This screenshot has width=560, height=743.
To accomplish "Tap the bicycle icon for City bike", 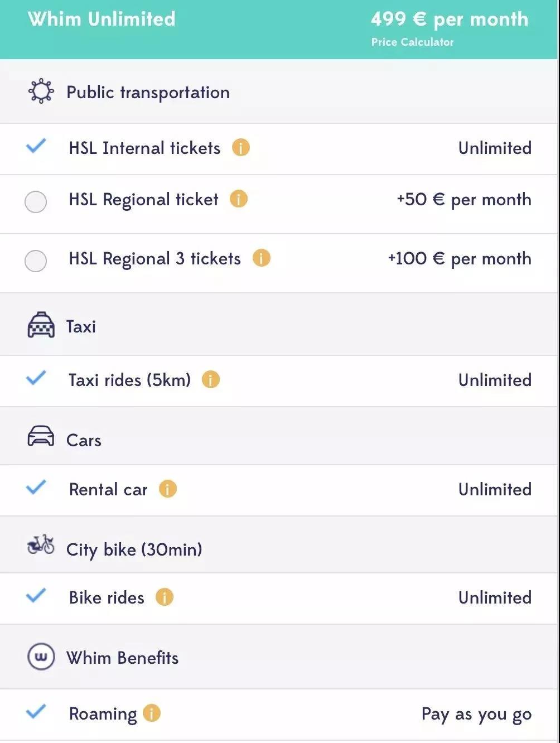I will click(x=41, y=545).
